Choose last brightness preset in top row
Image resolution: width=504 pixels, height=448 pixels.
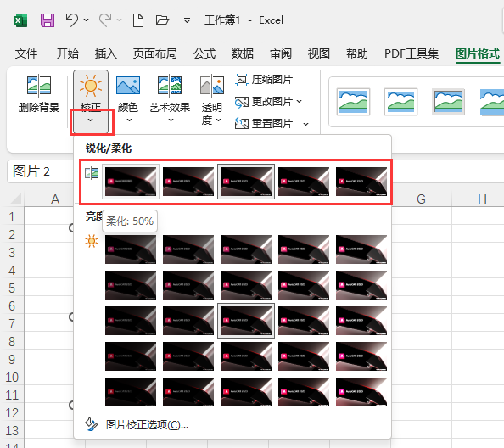tap(361, 249)
